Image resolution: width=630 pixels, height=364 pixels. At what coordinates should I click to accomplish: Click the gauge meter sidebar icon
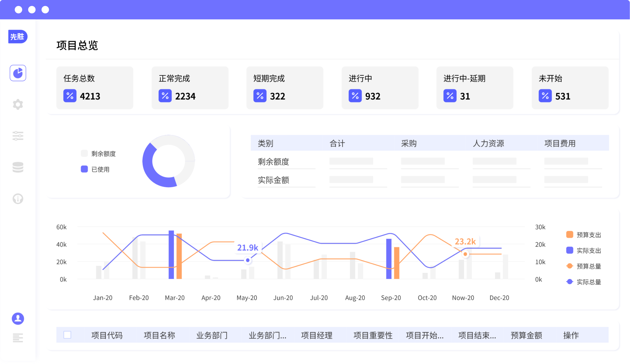click(18, 199)
